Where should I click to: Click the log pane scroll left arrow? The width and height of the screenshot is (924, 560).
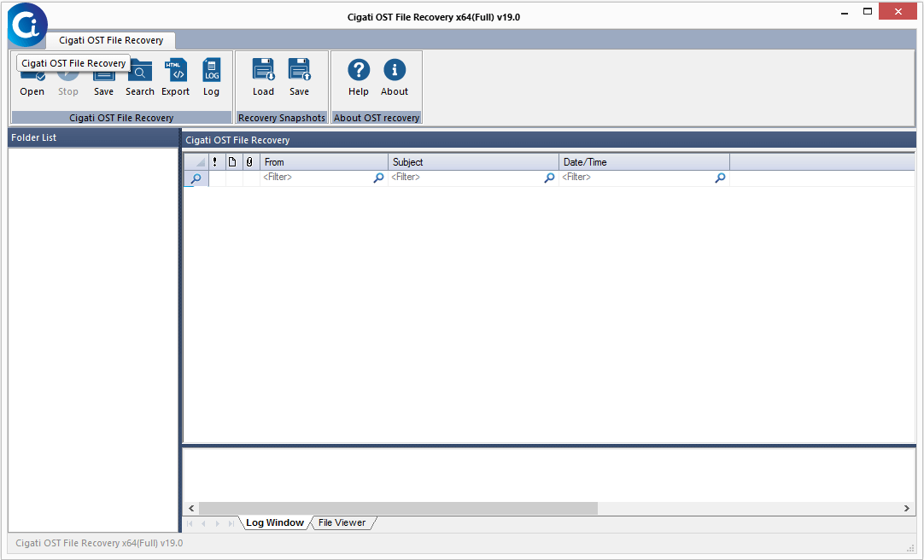191,508
